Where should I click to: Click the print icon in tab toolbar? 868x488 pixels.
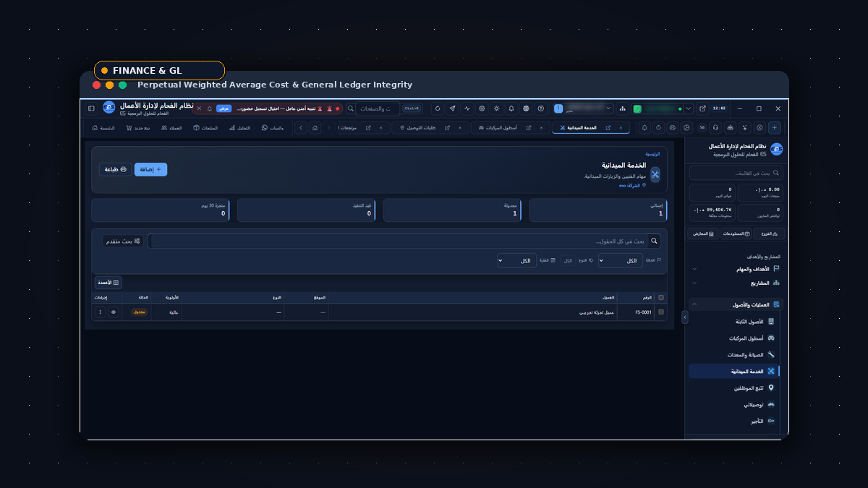(x=672, y=128)
